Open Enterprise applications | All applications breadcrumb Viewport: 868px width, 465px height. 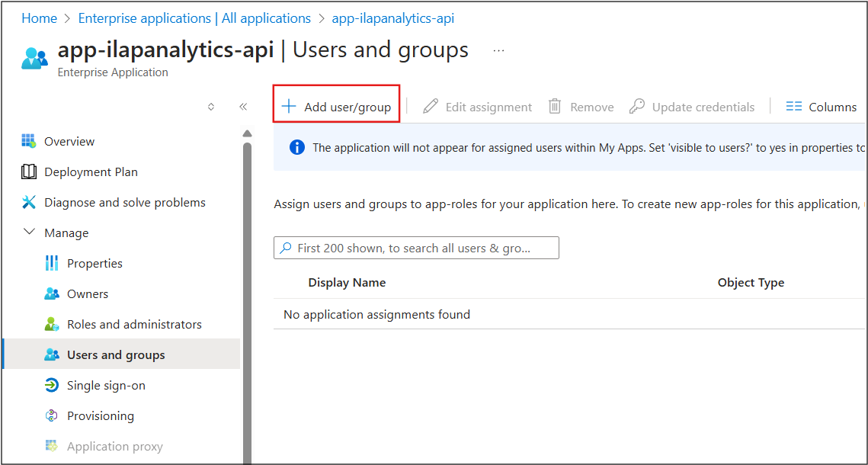point(194,18)
